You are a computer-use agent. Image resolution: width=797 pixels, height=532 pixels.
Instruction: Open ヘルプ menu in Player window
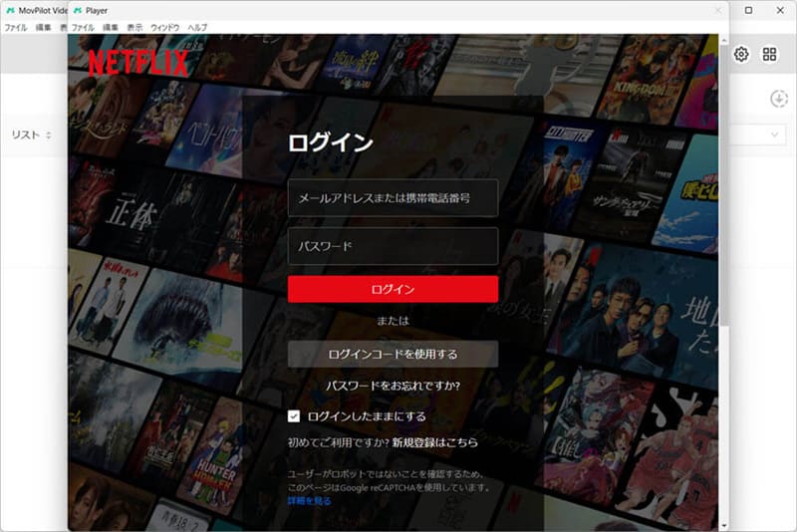197,28
